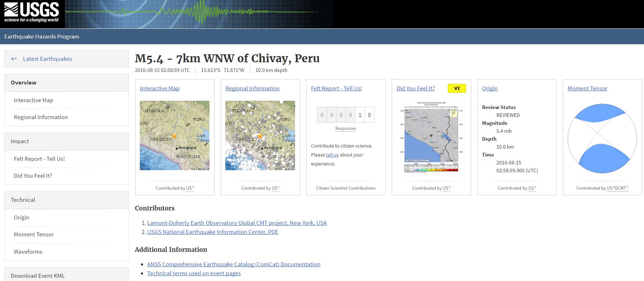The height and width of the screenshot is (281, 644).
Task: Click Technical terms used on event pages
Action: click(x=194, y=273)
